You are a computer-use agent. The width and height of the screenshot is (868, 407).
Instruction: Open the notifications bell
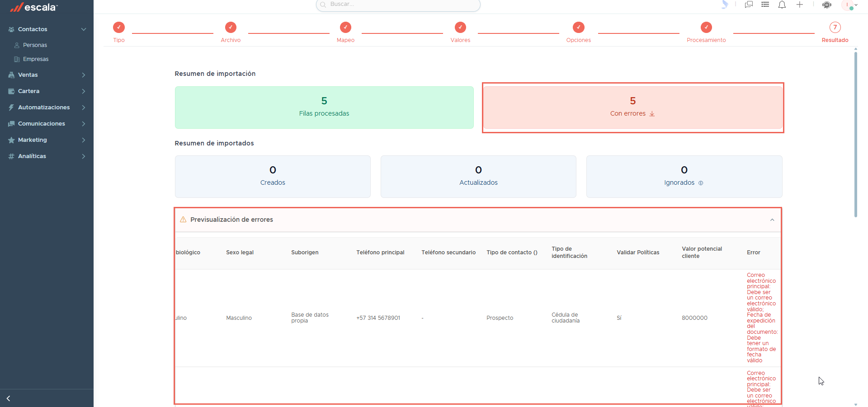click(x=782, y=5)
